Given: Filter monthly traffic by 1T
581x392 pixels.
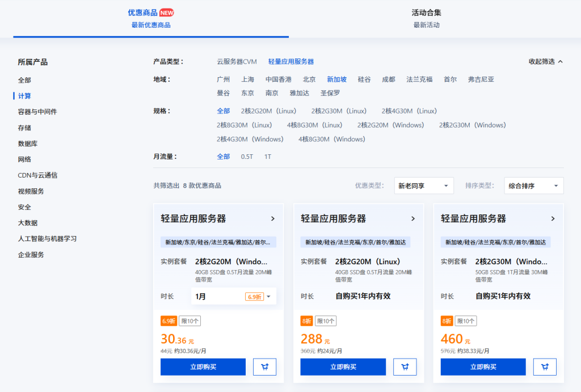Looking at the screenshot, I should 268,157.
